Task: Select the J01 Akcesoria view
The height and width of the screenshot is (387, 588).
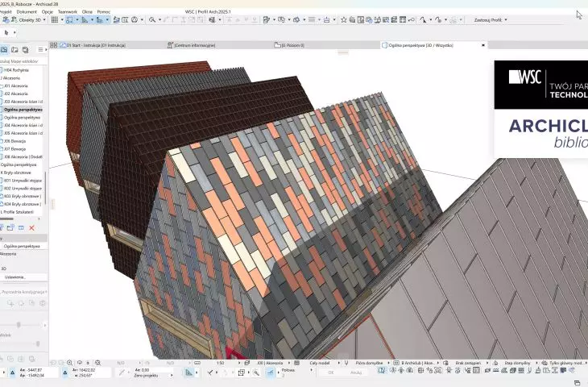Action: pos(16,86)
